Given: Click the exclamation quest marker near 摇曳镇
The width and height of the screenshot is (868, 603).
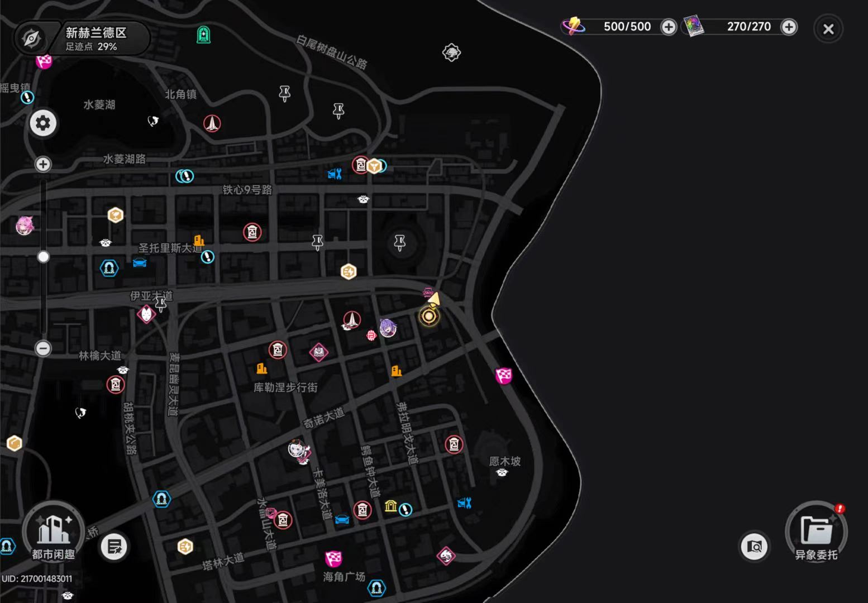Looking at the screenshot, I should 27,97.
